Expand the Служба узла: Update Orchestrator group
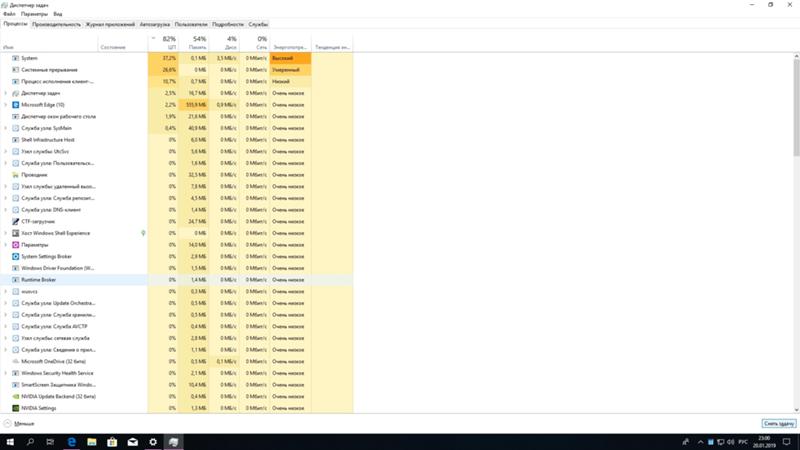800x450 pixels. tap(6, 303)
